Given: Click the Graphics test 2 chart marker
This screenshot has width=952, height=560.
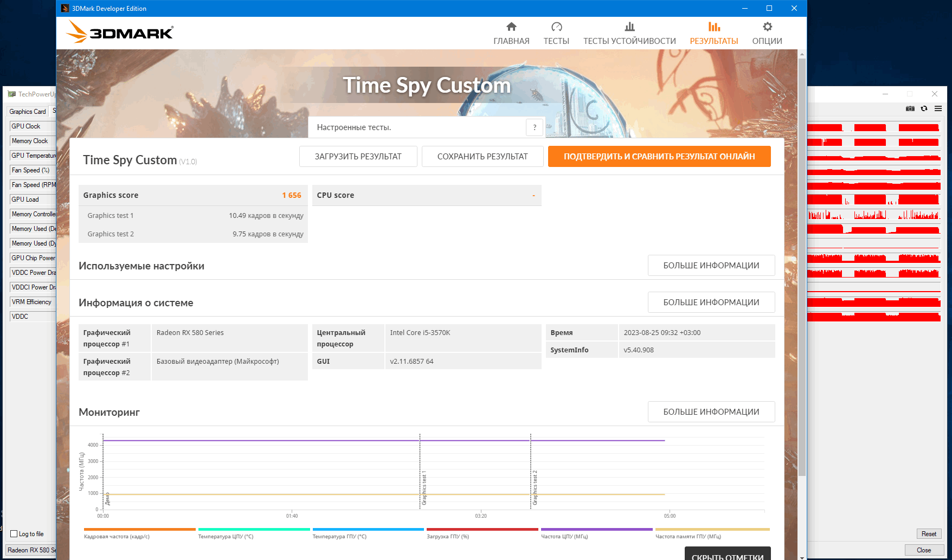Looking at the screenshot, I should (535, 488).
